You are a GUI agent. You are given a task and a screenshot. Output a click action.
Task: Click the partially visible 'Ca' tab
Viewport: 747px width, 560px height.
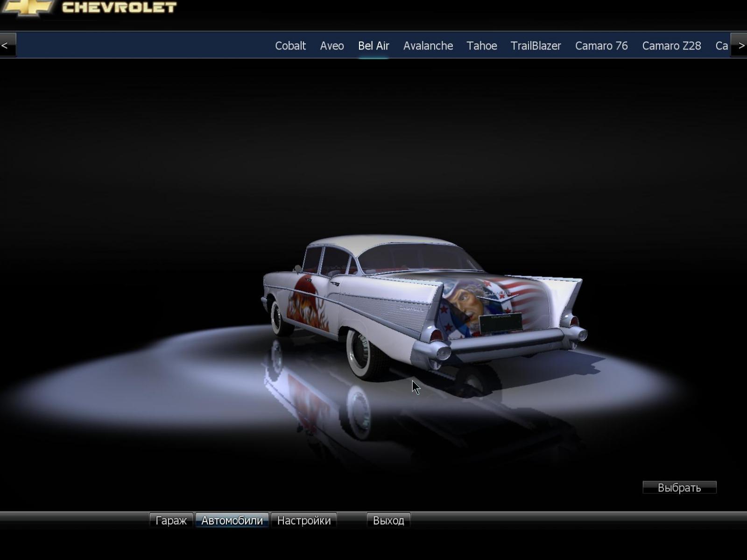tap(721, 46)
